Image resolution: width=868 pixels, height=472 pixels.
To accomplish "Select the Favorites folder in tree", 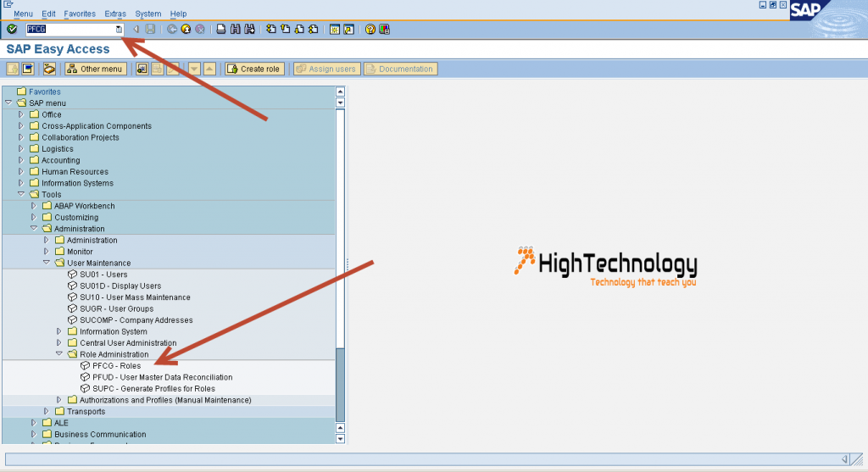I will click(45, 92).
